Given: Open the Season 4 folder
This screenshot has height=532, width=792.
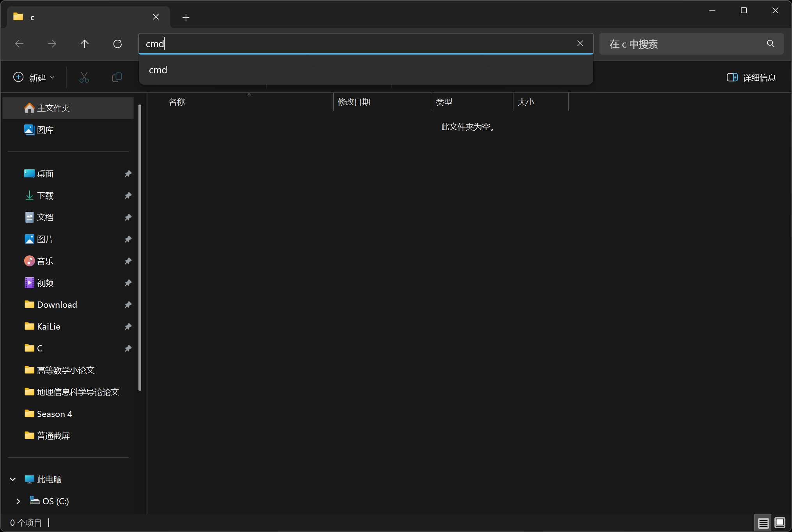Looking at the screenshot, I should [x=54, y=414].
